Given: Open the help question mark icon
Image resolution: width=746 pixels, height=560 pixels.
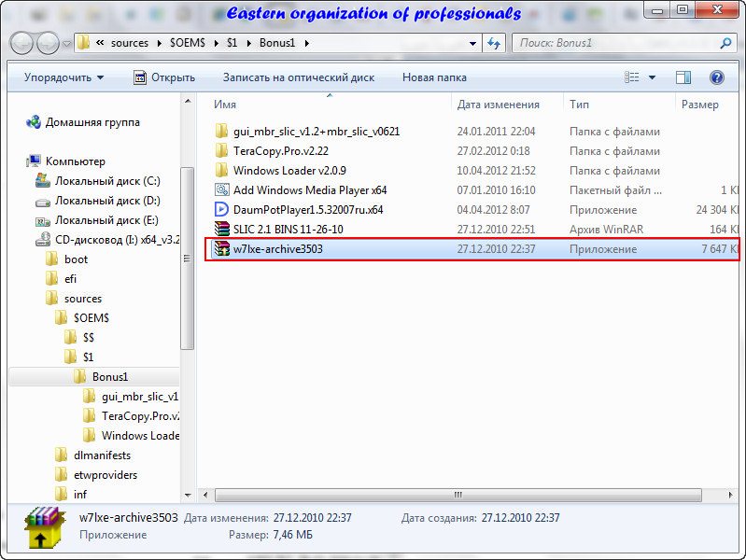Looking at the screenshot, I should [716, 77].
